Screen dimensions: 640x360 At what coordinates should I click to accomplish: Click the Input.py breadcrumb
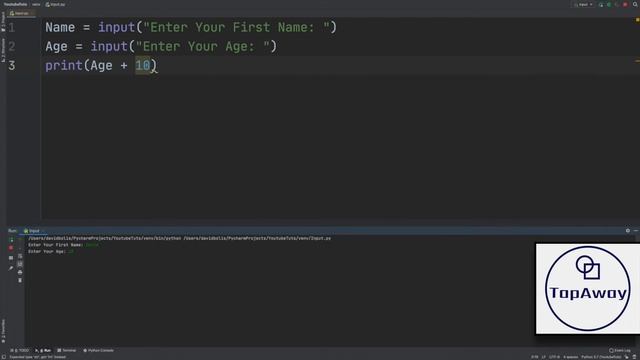tap(55, 4)
